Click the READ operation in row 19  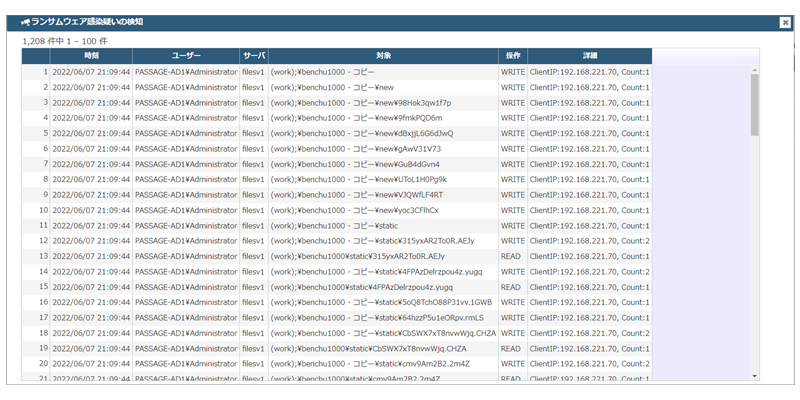pos(511,348)
